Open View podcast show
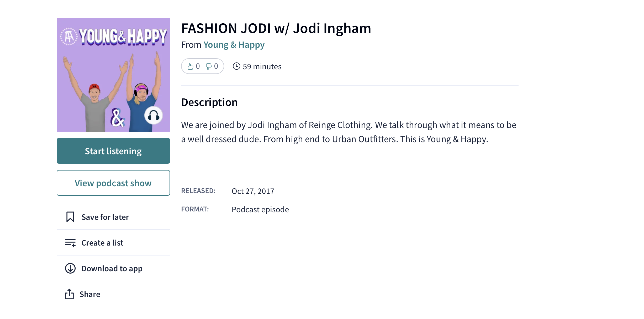The height and width of the screenshot is (319, 644). (113, 183)
